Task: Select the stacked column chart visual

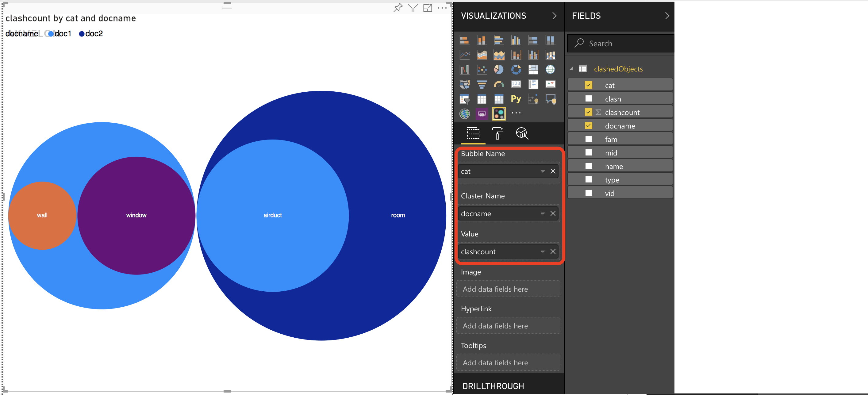Action: pos(482,41)
